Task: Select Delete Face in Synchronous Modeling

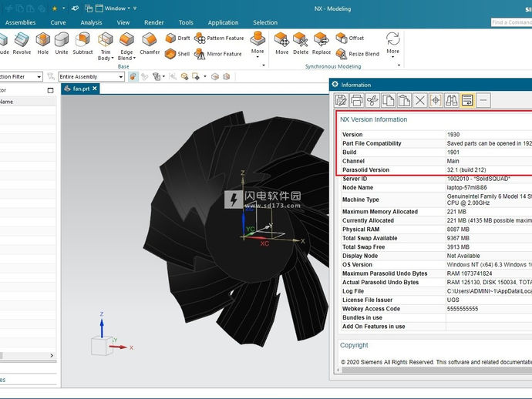Action: (301, 43)
